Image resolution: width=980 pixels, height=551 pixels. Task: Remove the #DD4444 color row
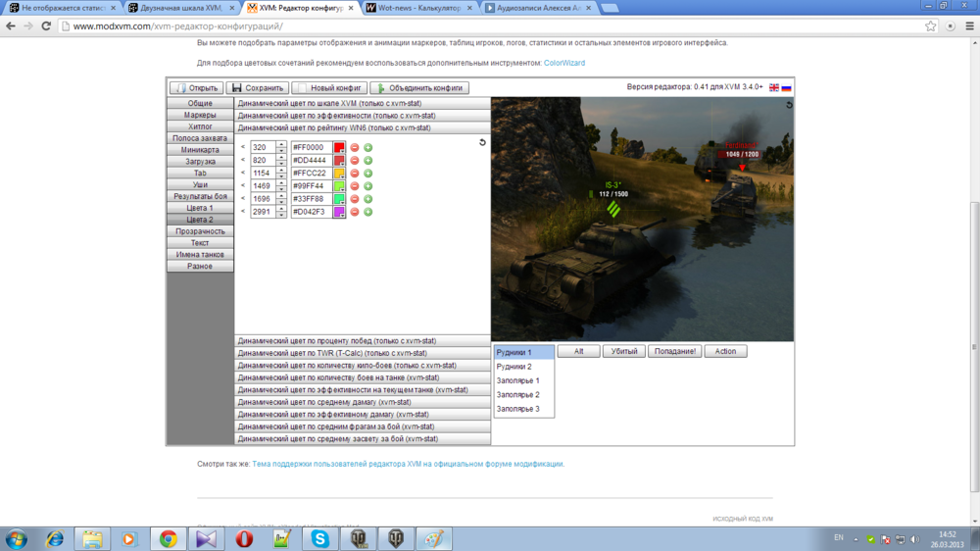click(355, 161)
